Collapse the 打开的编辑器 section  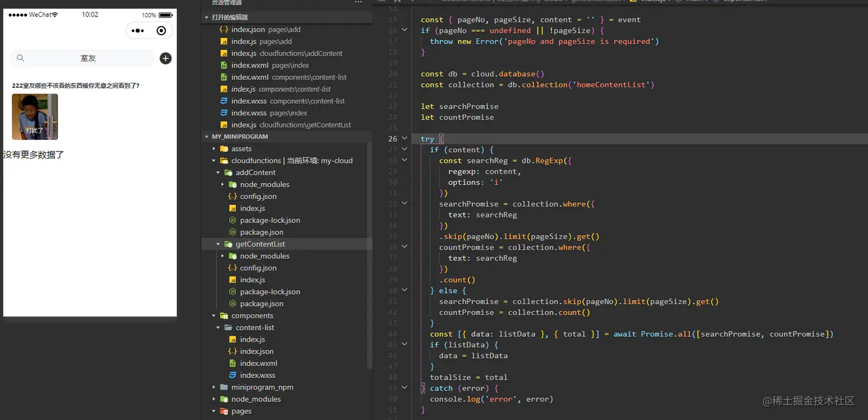(x=207, y=18)
